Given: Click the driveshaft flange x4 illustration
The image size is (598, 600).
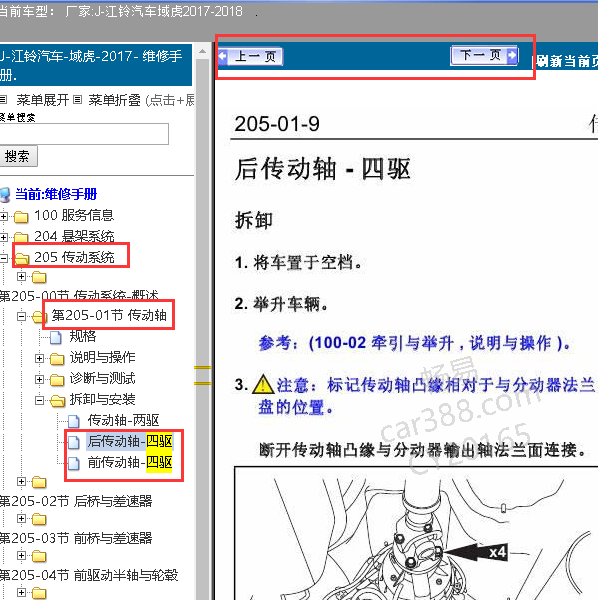Looking at the screenshot, I should [416, 533].
